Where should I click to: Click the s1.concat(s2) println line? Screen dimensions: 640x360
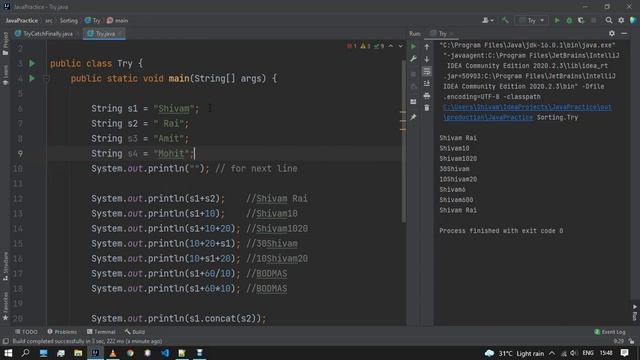pos(178,318)
